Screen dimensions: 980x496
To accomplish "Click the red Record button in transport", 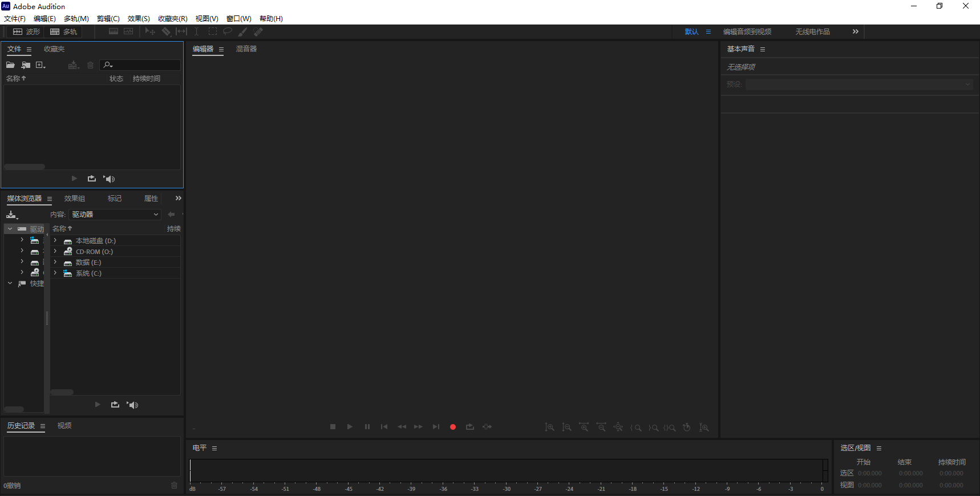I will pyautogui.click(x=453, y=427).
